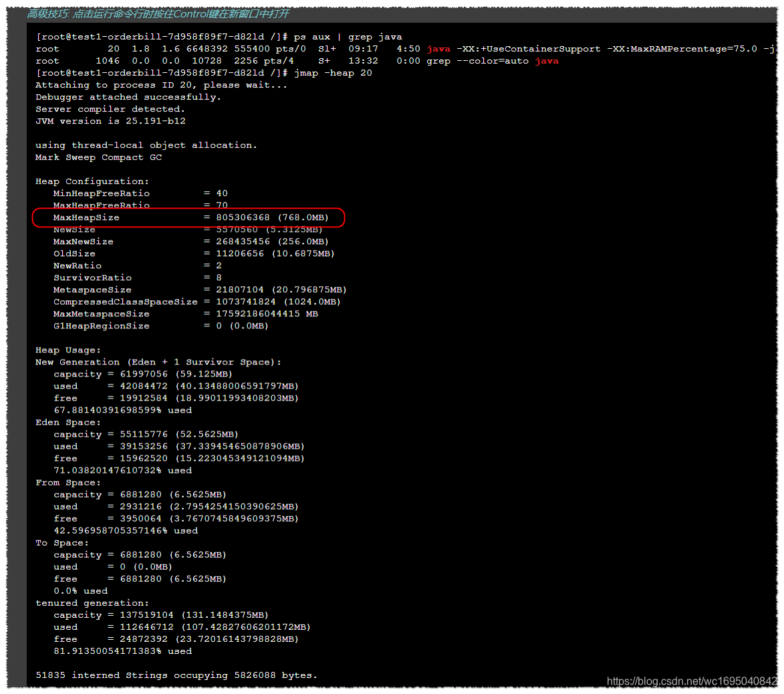Click the 'tenured generation:' heading
This screenshot has width=784, height=694.
click(92, 603)
